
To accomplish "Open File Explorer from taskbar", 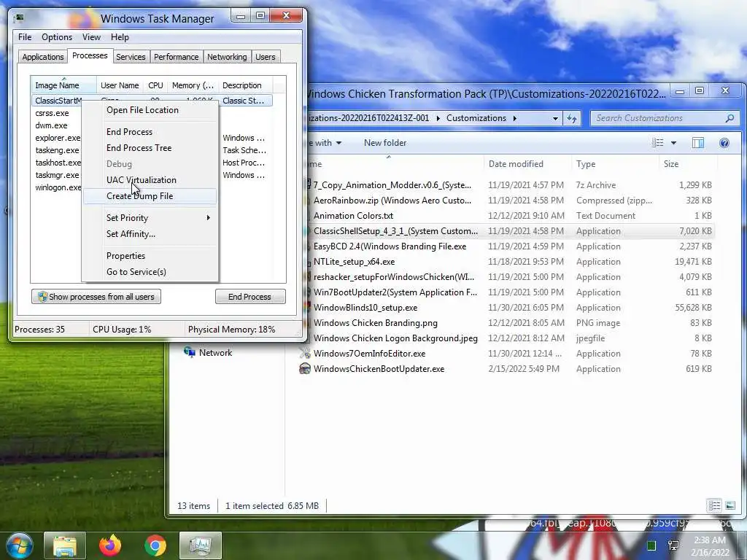I will [65, 546].
